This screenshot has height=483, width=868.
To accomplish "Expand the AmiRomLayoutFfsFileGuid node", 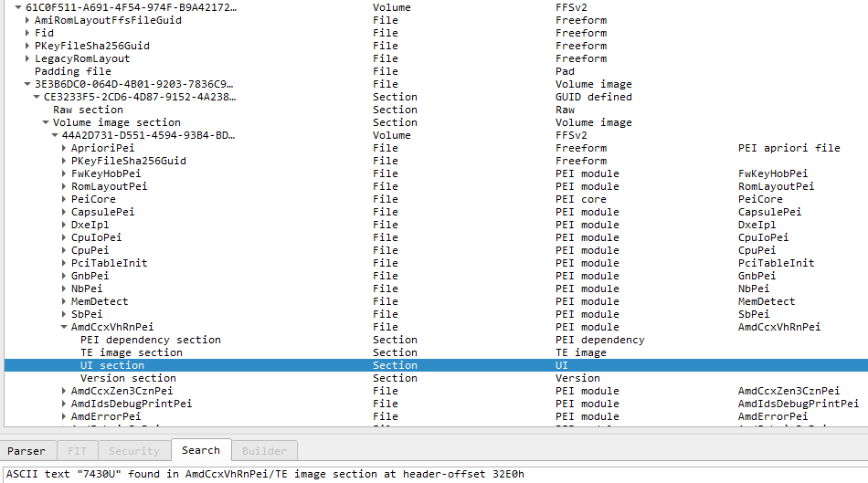I will click(x=27, y=20).
